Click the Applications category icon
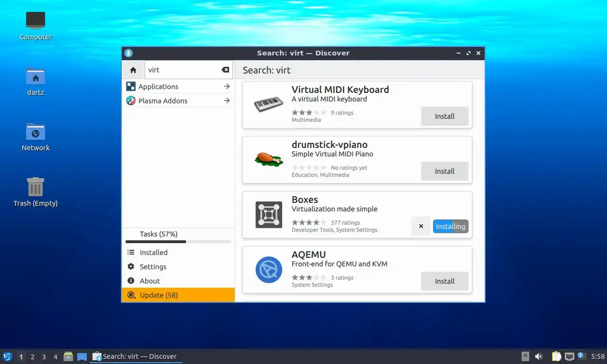Image resolution: width=607 pixels, height=364 pixels. point(130,86)
